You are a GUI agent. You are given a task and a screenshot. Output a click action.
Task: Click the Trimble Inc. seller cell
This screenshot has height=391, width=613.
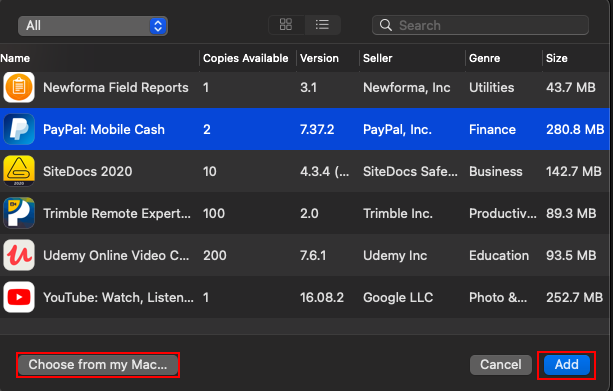tap(398, 213)
